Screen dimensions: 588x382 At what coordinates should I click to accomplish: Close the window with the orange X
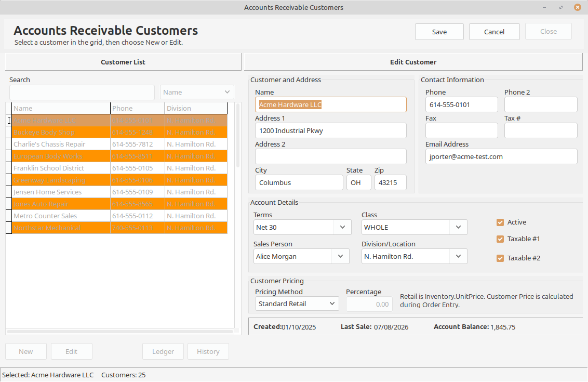point(578,7)
